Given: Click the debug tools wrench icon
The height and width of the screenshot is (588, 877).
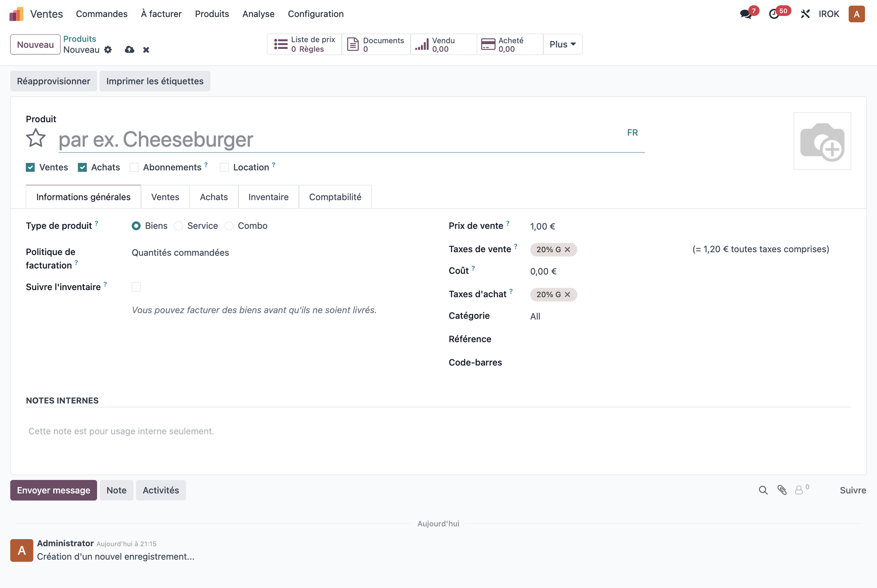Looking at the screenshot, I should [x=805, y=14].
